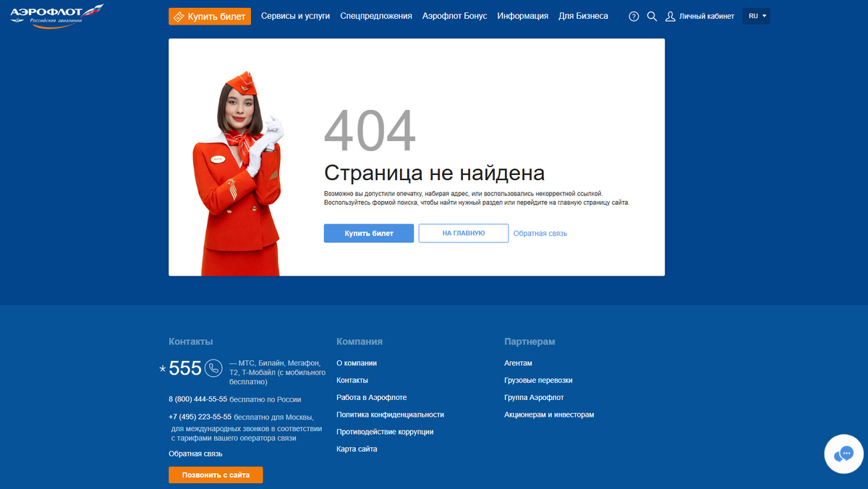This screenshot has height=489, width=868.
Task: Expand the RU language dropdown
Action: 757,16
